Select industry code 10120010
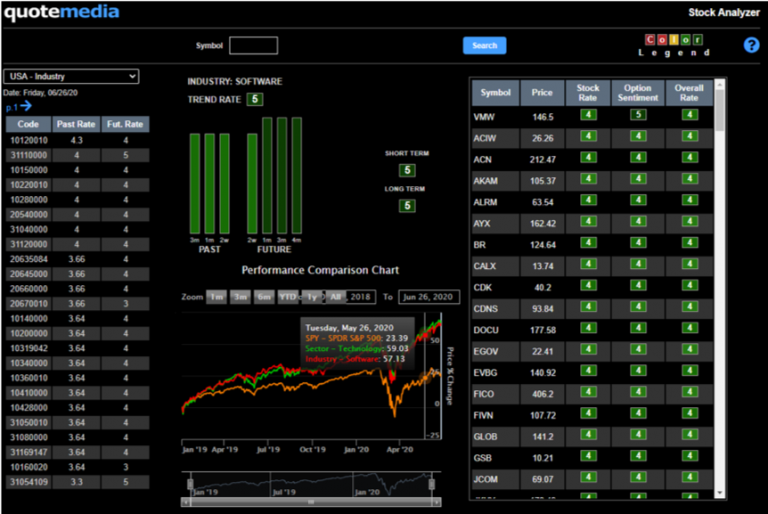 tap(29, 141)
